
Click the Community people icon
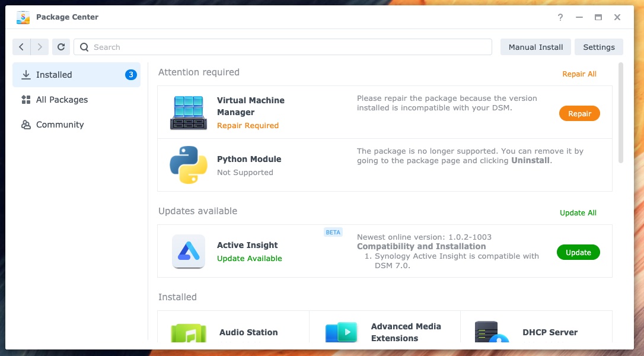click(26, 125)
